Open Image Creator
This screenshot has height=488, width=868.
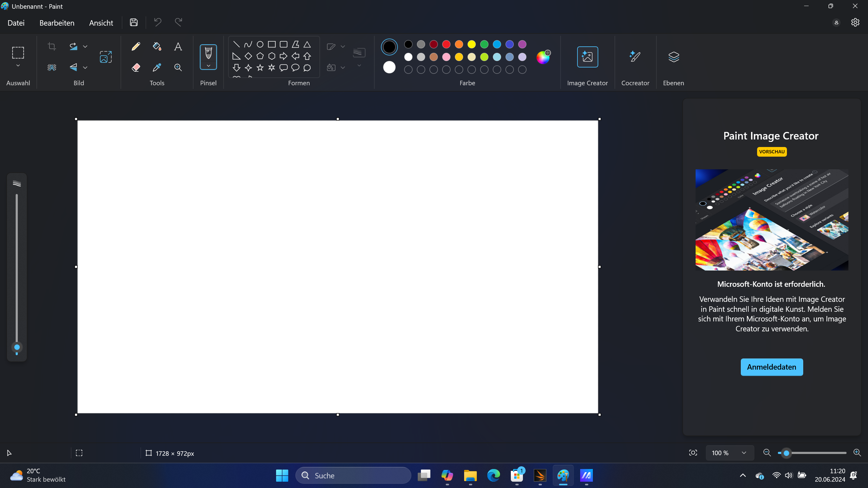click(587, 57)
